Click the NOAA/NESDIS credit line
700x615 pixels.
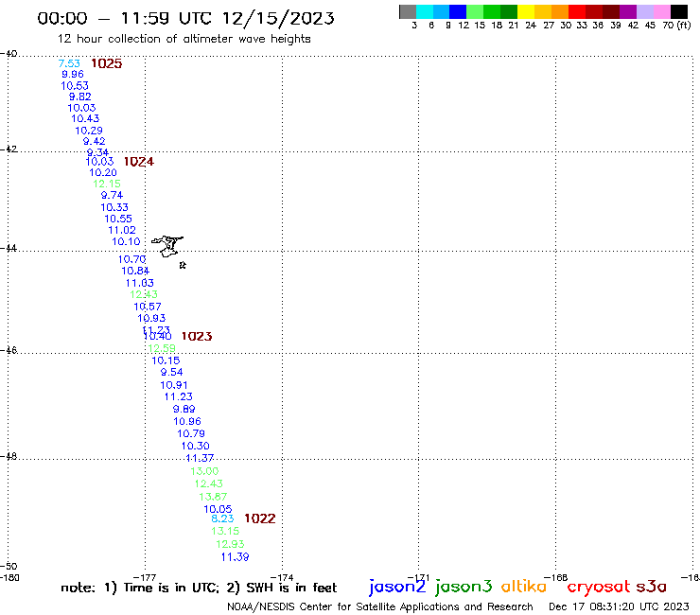380,607
